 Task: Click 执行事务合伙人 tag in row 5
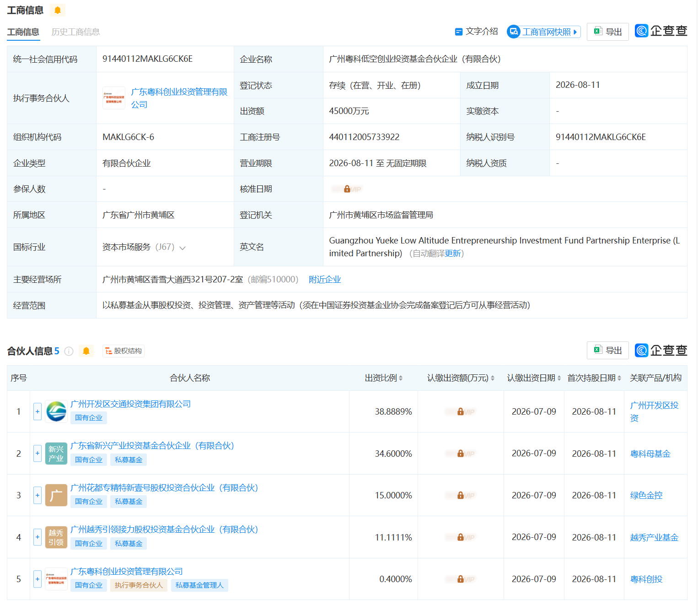139,585
